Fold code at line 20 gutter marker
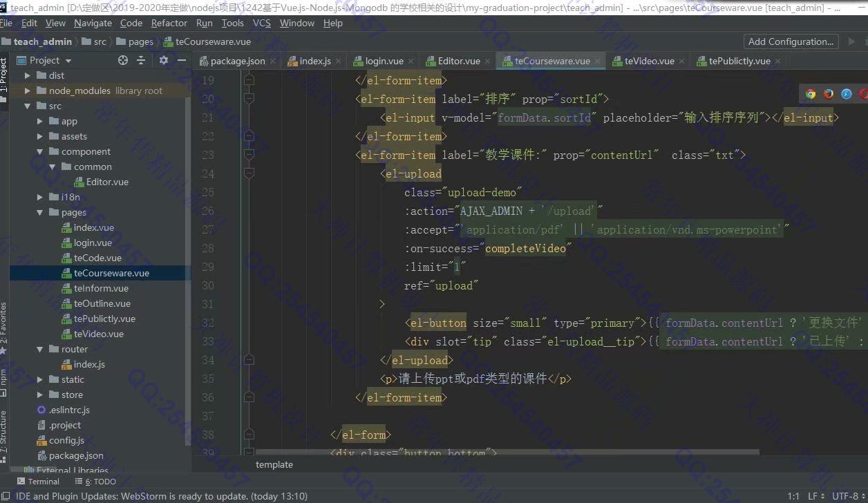The width and height of the screenshot is (868, 503). (x=249, y=99)
